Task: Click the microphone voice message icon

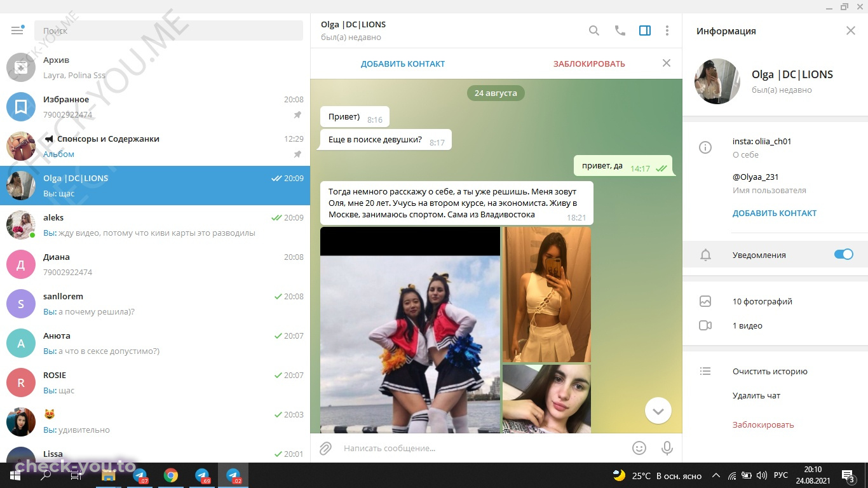Action: [667, 448]
